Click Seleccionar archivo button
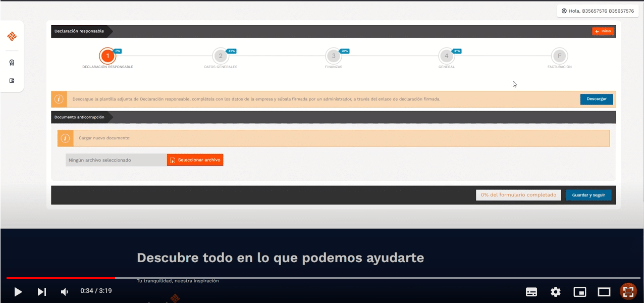The width and height of the screenshot is (644, 303). click(195, 160)
